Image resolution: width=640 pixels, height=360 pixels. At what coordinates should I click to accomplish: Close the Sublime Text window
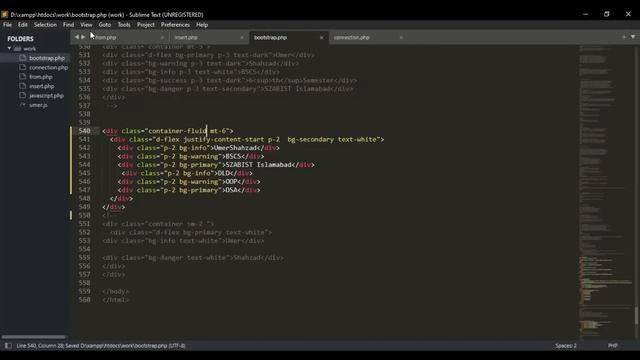pyautogui.click(x=628, y=14)
